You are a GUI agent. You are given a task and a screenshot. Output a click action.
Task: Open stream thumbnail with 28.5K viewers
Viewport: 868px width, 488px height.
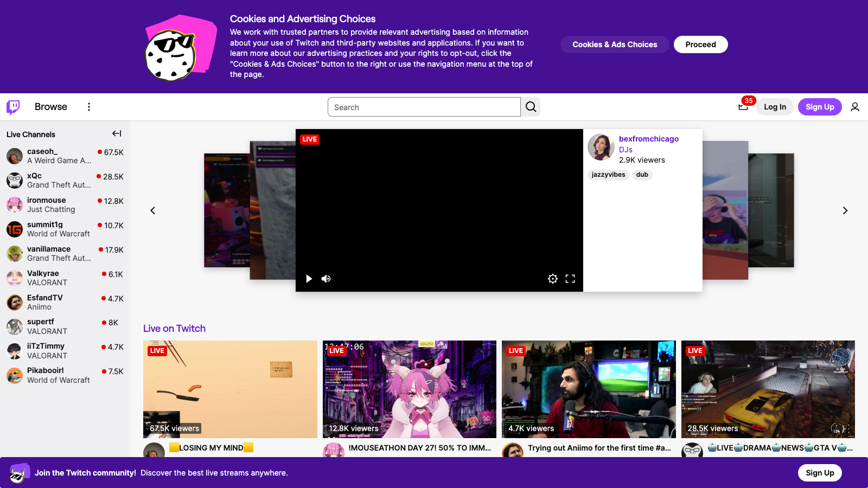click(768, 389)
